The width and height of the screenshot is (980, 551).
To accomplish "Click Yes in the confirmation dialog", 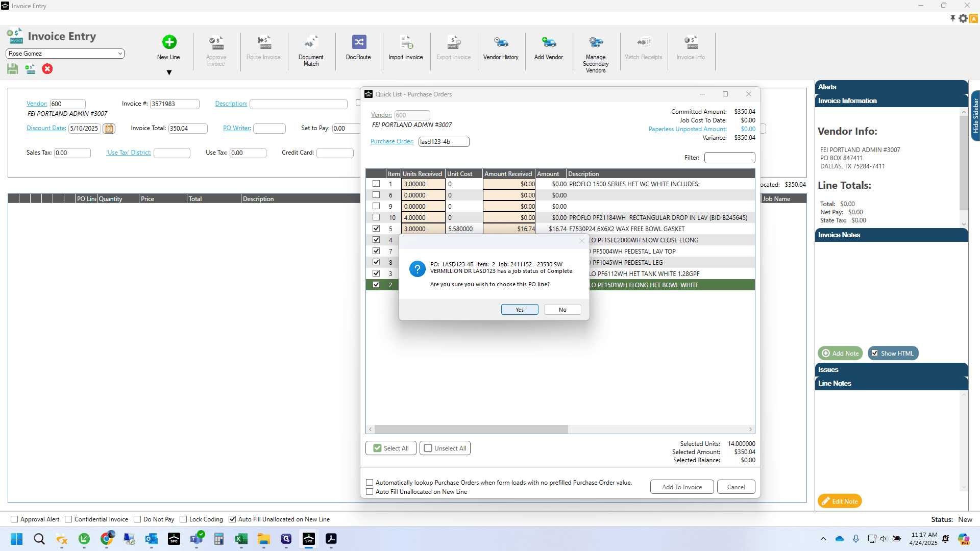I will pos(520,310).
